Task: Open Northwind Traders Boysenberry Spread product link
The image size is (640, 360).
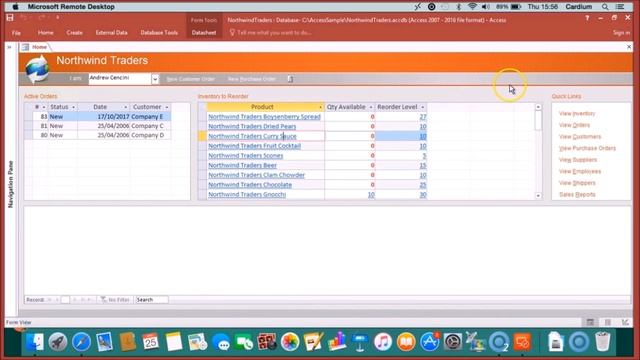Action: [x=264, y=117]
